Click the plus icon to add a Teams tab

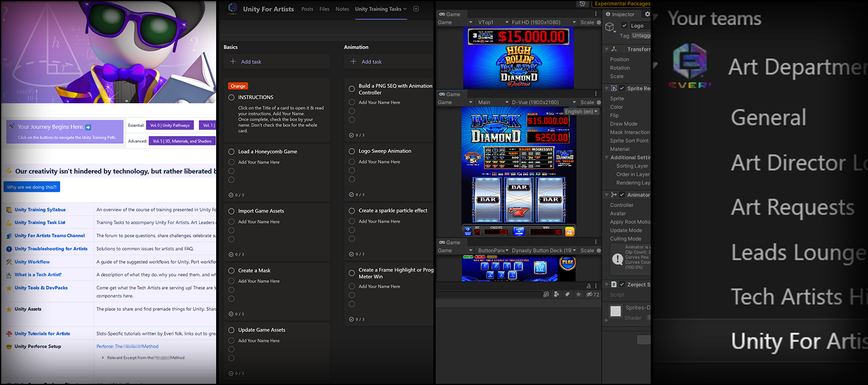[416, 9]
